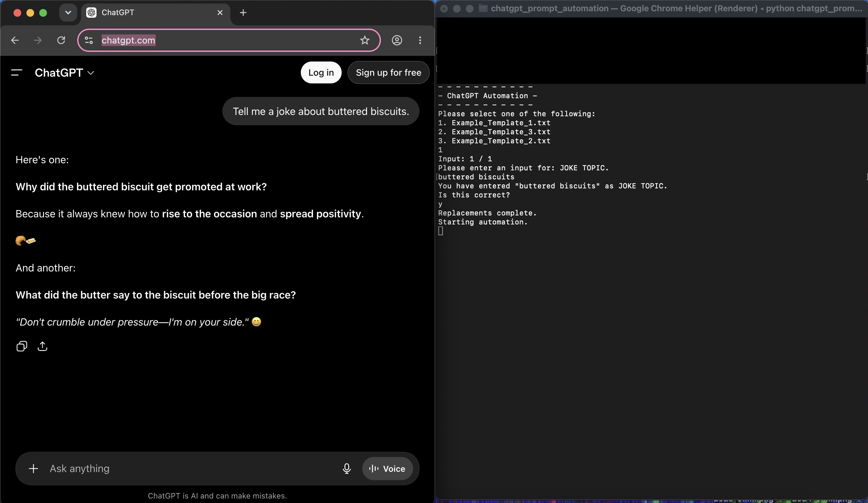This screenshot has width=868, height=503.
Task: Click "- ChatGPT Automation -" header in Terminal
Action: pos(487,96)
